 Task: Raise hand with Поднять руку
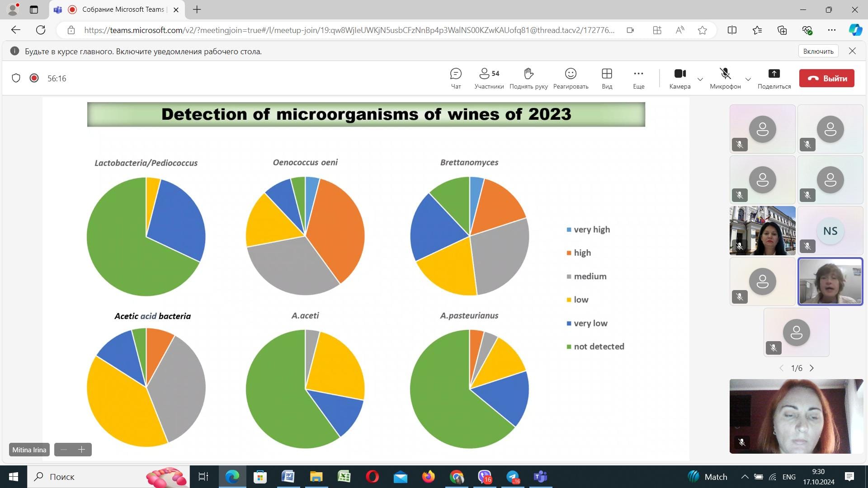[x=528, y=78]
